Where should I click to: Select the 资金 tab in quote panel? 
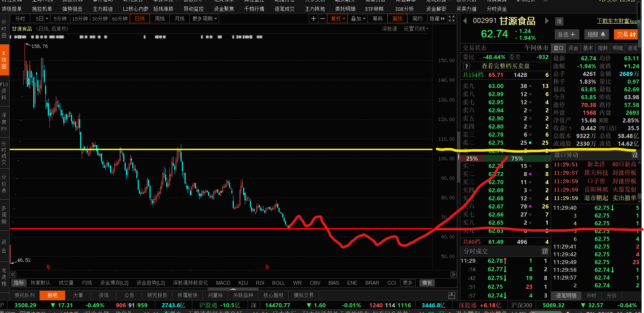573,48
